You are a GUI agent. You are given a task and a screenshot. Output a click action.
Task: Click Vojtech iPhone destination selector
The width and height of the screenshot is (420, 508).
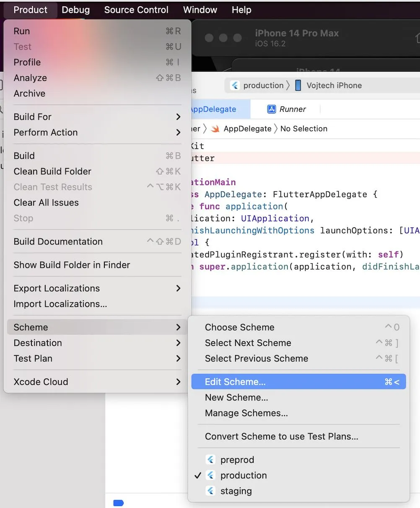(334, 86)
